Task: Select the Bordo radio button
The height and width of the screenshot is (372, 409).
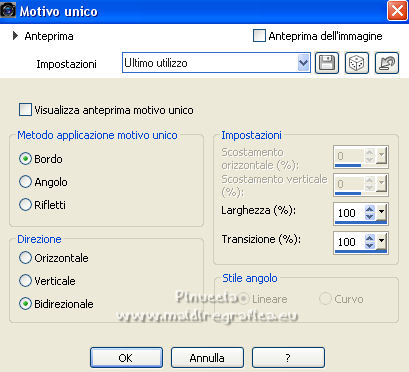Action: click(25, 159)
